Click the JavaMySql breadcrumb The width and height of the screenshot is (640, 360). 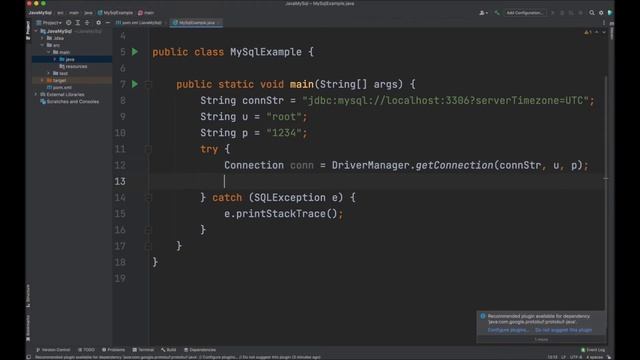click(40, 13)
